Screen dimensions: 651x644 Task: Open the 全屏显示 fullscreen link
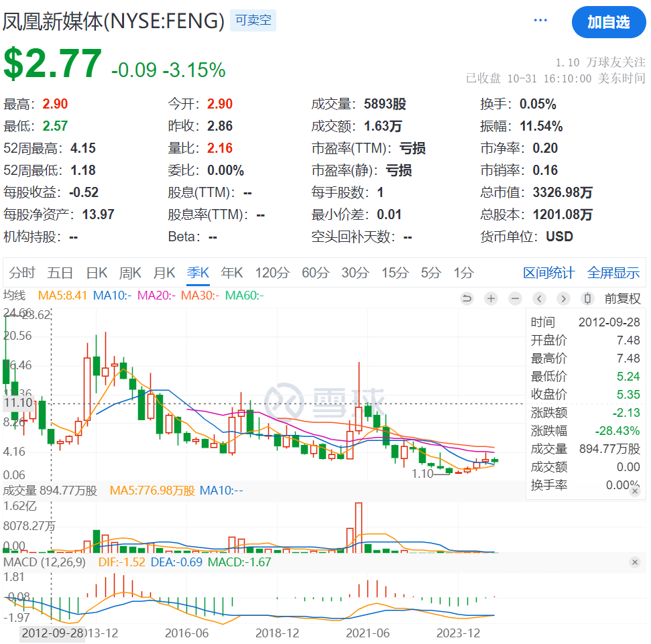point(613,273)
